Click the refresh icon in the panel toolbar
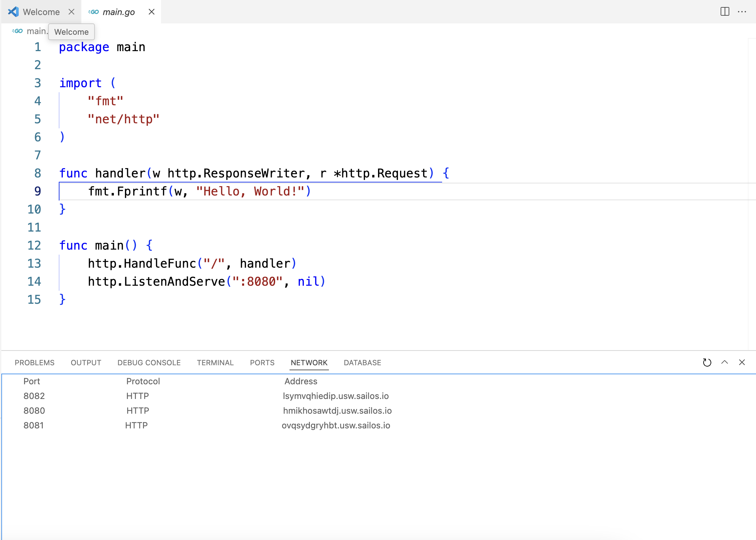The height and width of the screenshot is (540, 756). tap(707, 363)
